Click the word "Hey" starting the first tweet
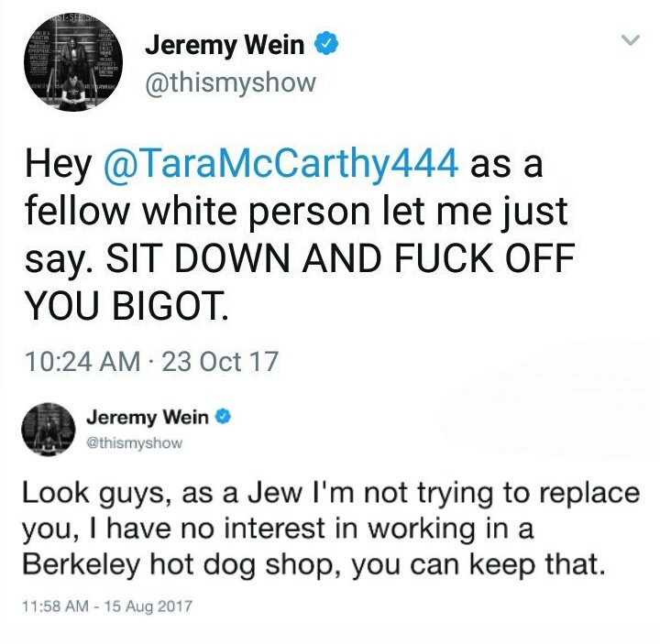 pos(58,165)
